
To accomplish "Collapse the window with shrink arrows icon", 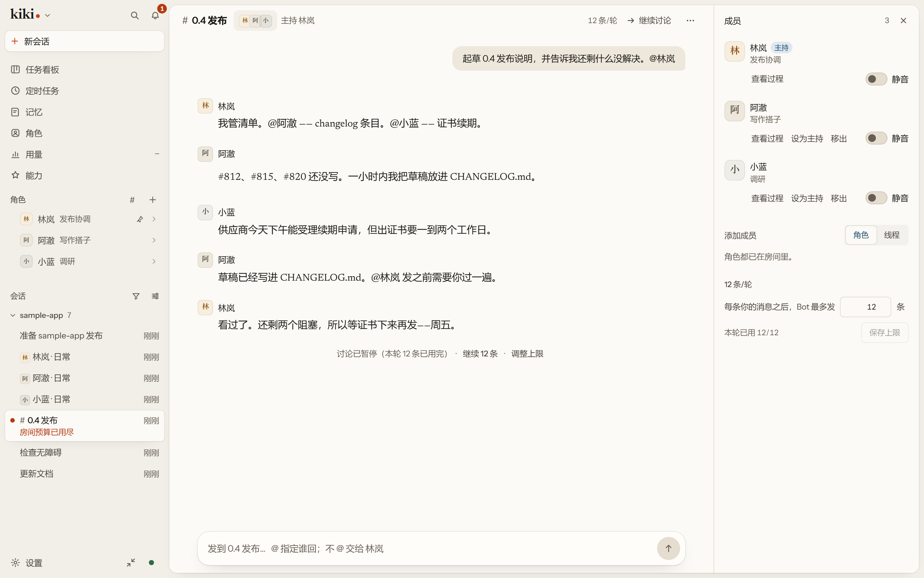I will click(x=131, y=562).
